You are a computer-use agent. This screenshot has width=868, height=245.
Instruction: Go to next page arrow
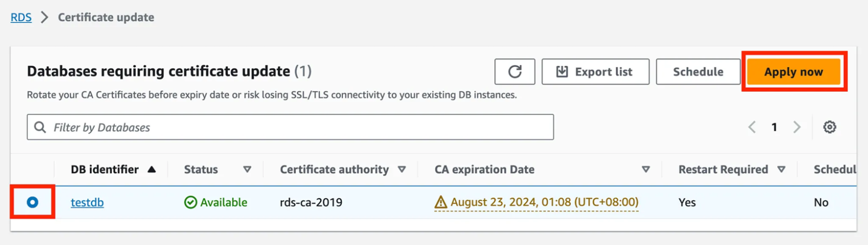click(797, 127)
